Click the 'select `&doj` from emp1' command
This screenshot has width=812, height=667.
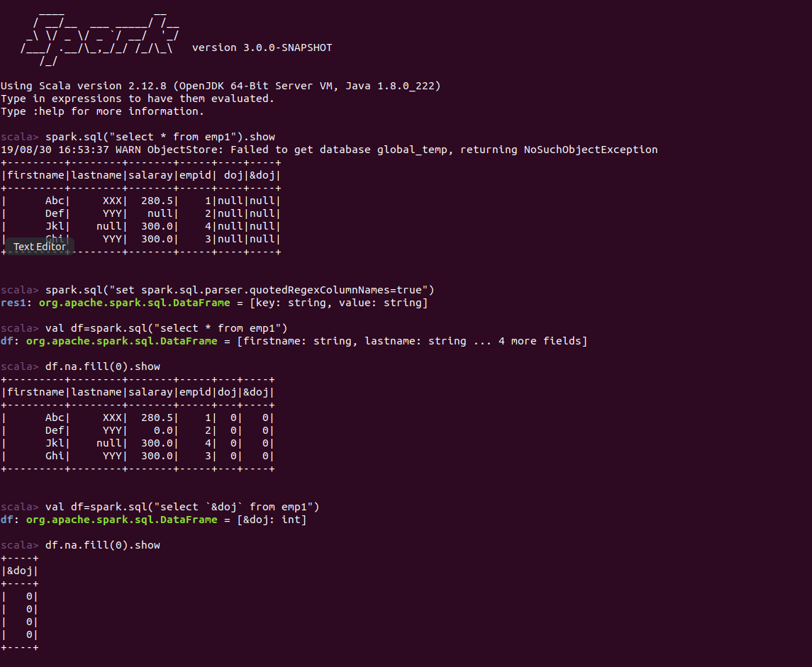point(182,507)
